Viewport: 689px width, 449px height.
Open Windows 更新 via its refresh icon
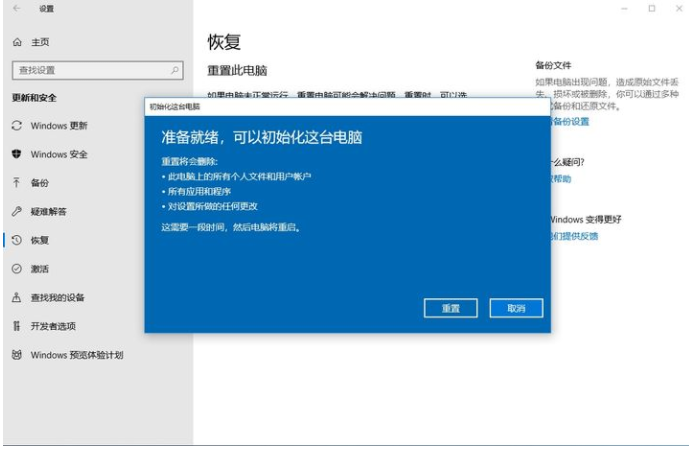coord(17,126)
